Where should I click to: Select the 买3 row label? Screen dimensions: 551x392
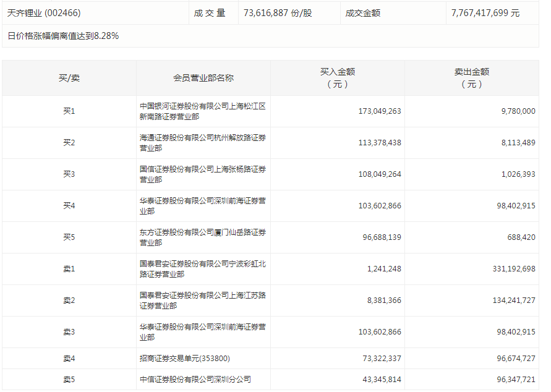69,174
